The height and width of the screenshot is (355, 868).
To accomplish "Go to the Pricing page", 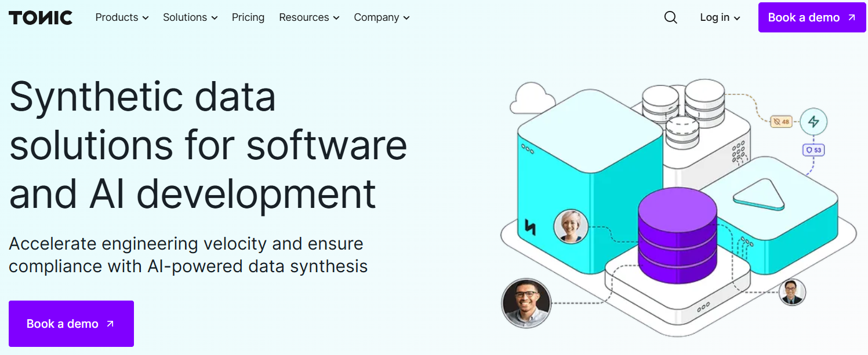I will pos(248,17).
